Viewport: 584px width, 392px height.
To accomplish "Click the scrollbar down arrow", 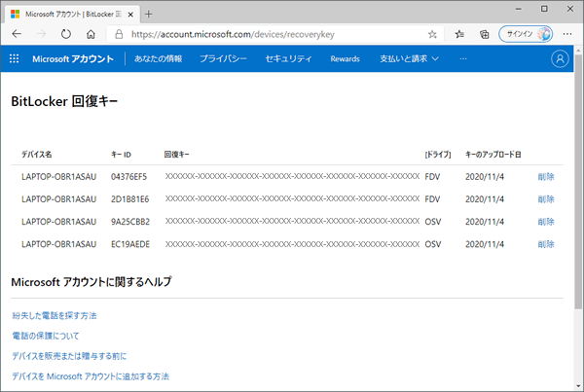I will pyautogui.click(x=578, y=386).
